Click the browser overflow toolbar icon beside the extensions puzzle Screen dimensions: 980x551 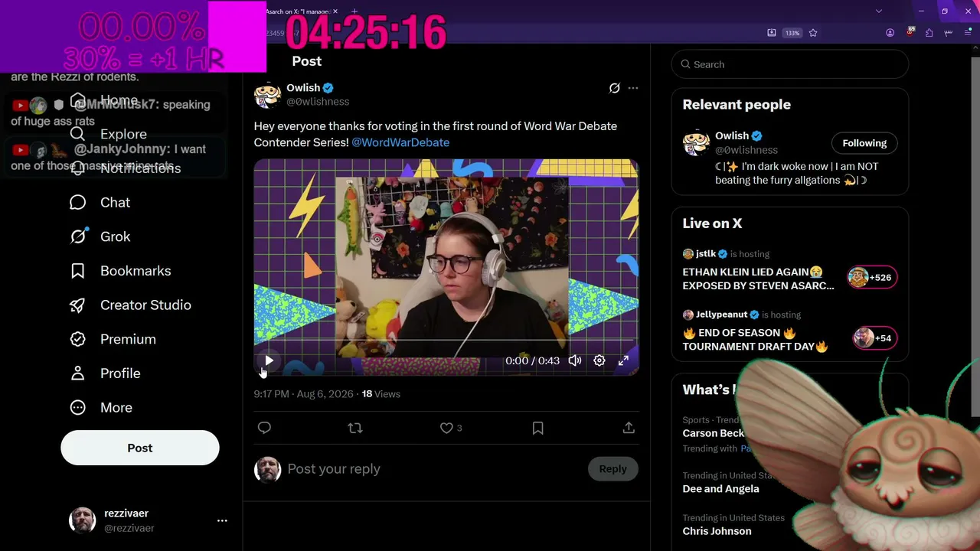[949, 33]
